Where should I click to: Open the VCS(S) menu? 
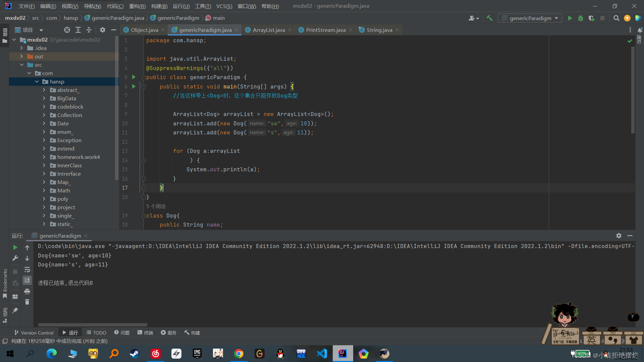tap(224, 6)
